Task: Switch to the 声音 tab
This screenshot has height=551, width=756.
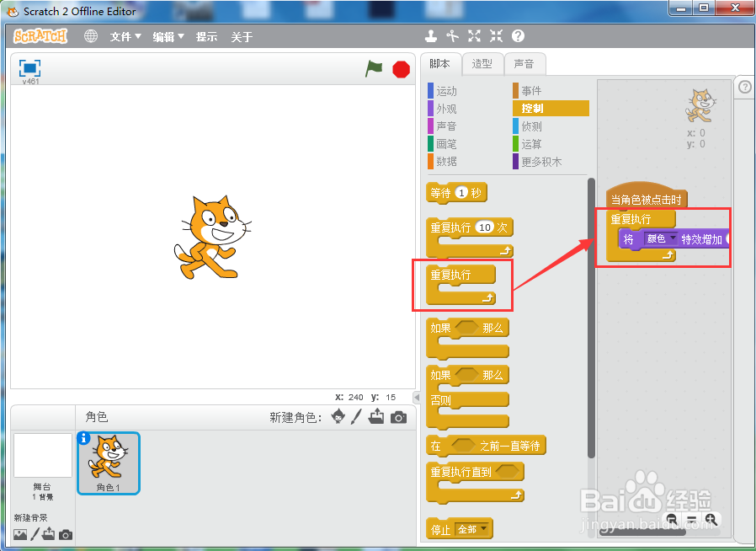Action: pyautogui.click(x=524, y=64)
